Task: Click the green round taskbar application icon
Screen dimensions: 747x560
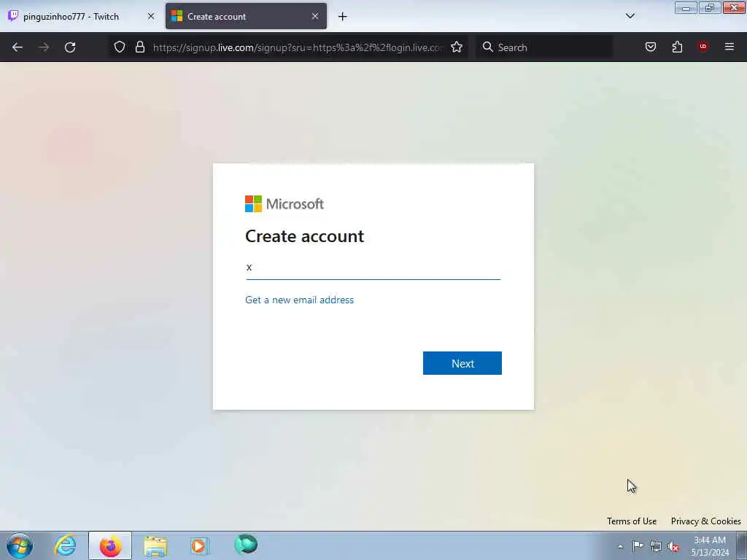Action: (x=246, y=544)
